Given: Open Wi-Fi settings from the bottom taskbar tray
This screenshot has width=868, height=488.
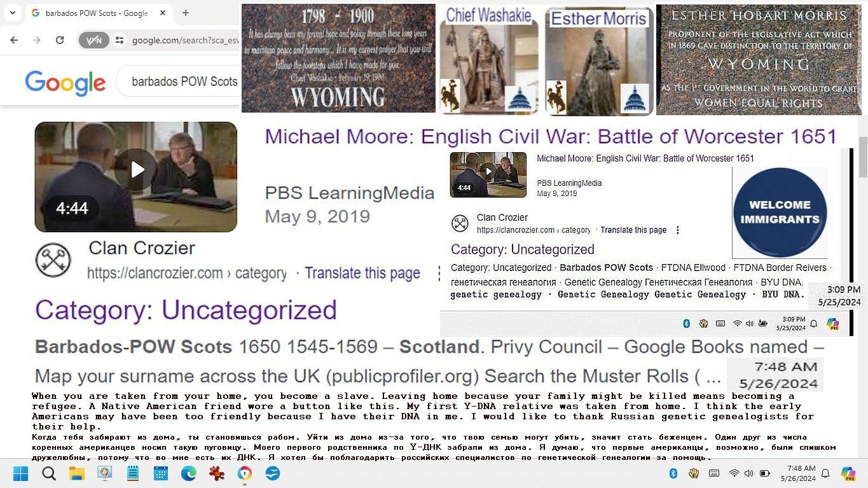Looking at the screenshot, I should [x=734, y=473].
